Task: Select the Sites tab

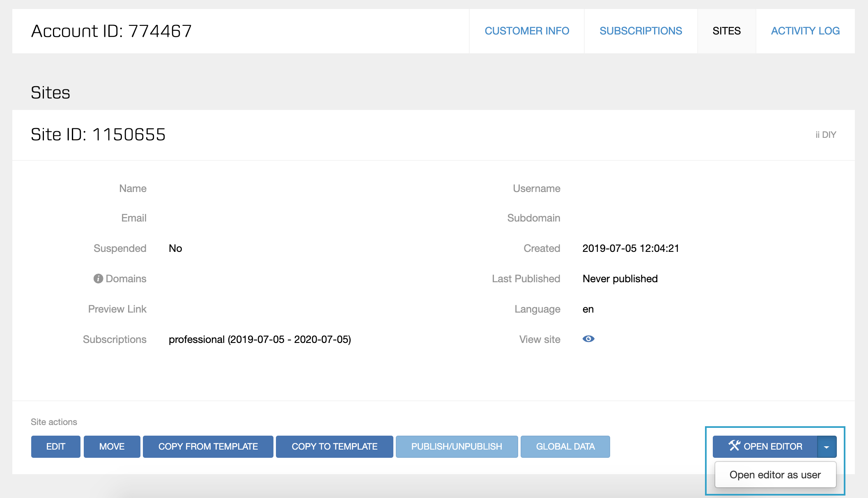Action: point(726,31)
